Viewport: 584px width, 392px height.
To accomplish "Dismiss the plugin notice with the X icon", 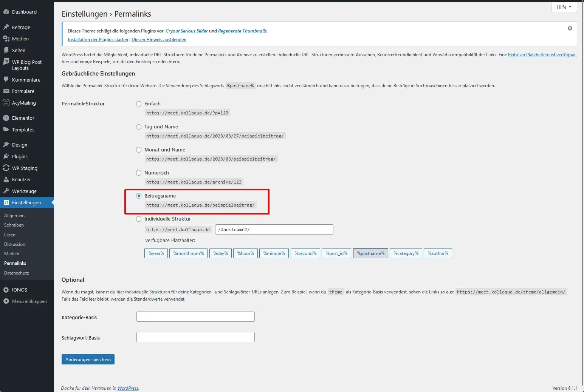I will tap(570, 28).
